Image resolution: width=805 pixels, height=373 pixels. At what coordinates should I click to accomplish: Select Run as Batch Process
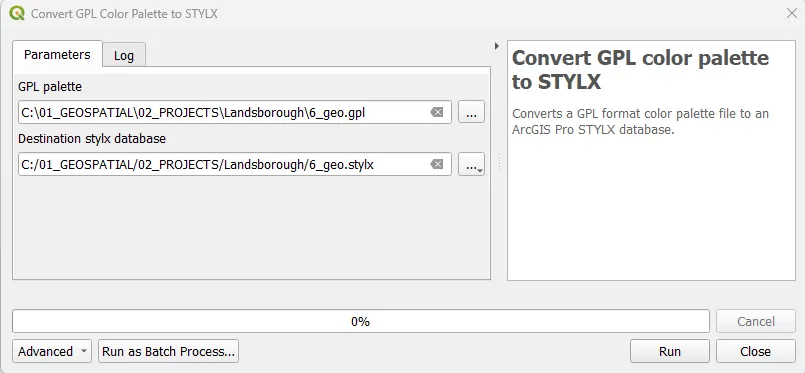click(168, 351)
